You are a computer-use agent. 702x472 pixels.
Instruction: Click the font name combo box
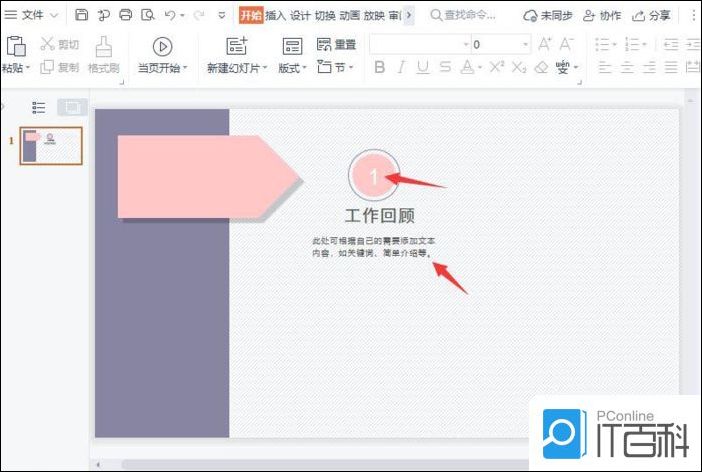420,44
